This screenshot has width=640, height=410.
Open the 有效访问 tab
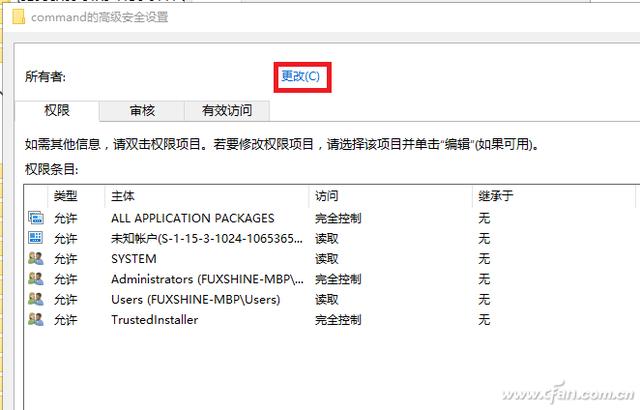click(227, 111)
